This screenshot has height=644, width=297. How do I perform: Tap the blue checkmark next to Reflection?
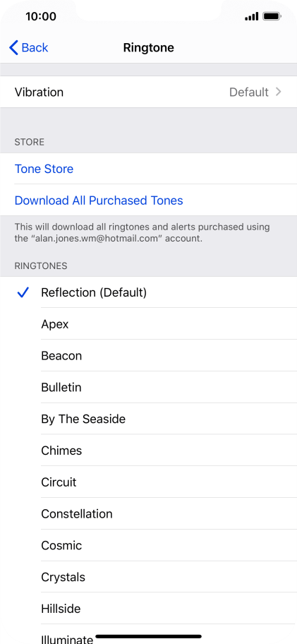(23, 292)
